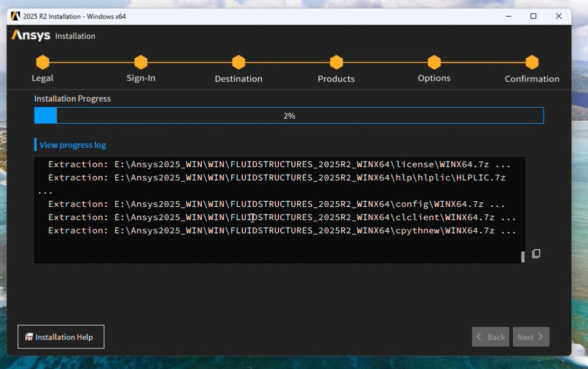Select the Destination step label
This screenshot has height=369, width=588.
click(x=239, y=79)
